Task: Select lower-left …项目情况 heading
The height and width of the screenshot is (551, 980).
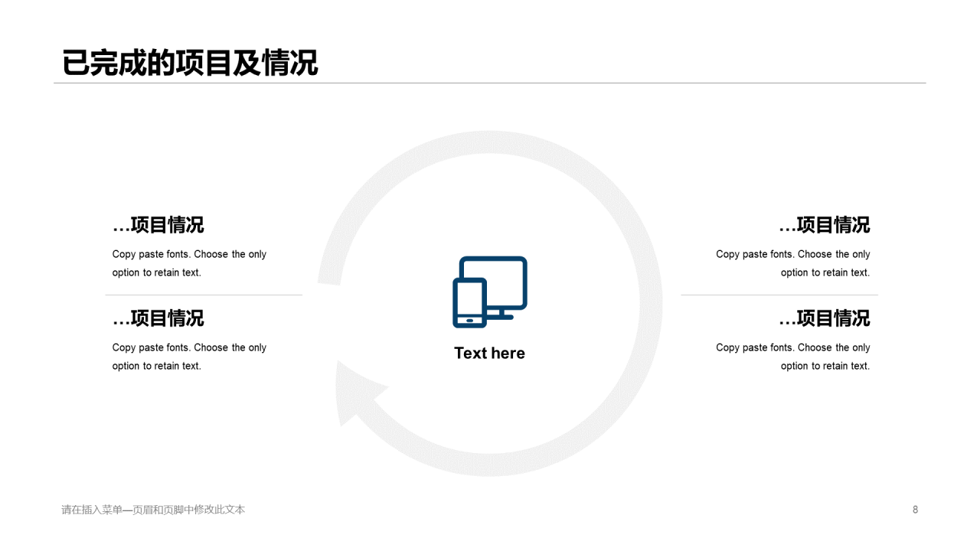Action: point(158,318)
